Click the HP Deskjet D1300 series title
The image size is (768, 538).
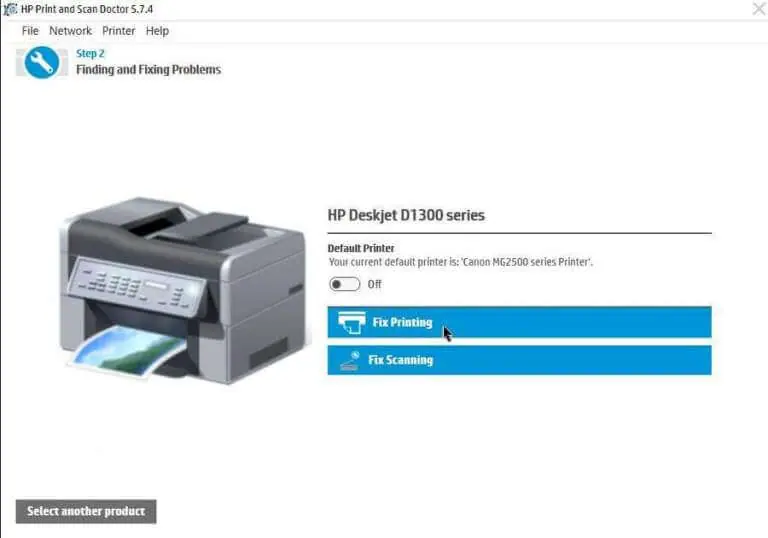pyautogui.click(x=406, y=215)
